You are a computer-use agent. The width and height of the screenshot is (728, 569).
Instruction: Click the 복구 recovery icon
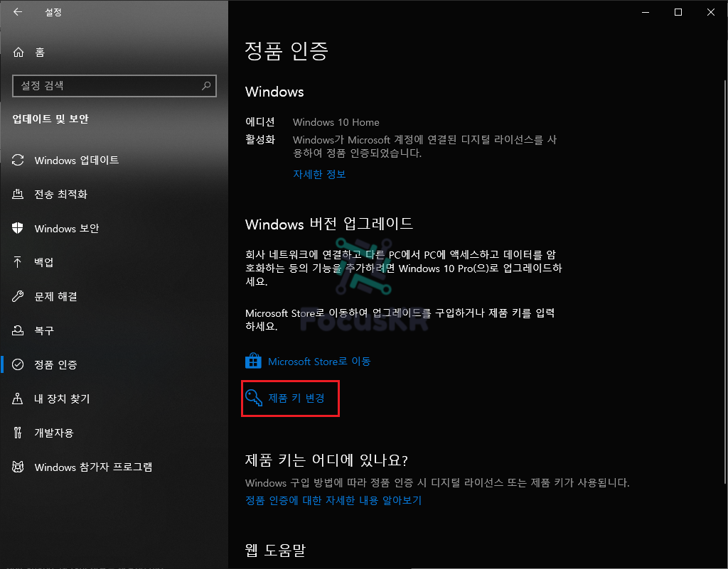[x=18, y=330]
